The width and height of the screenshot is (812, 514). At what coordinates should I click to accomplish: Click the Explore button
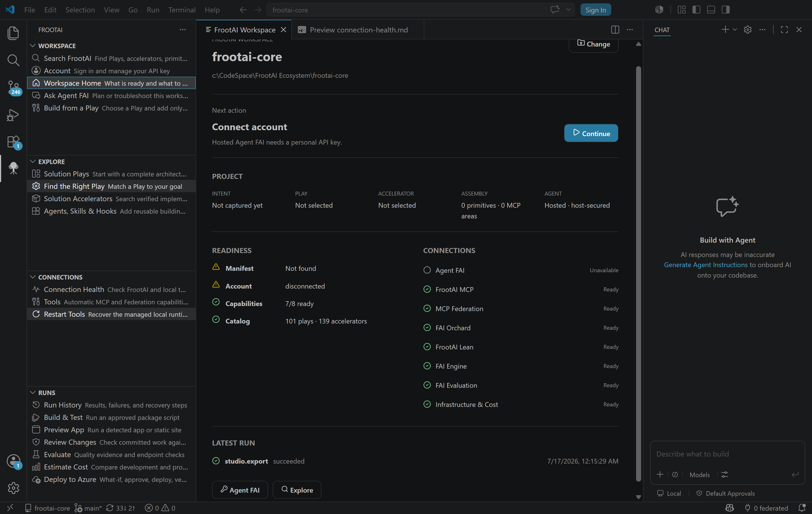[x=297, y=490]
